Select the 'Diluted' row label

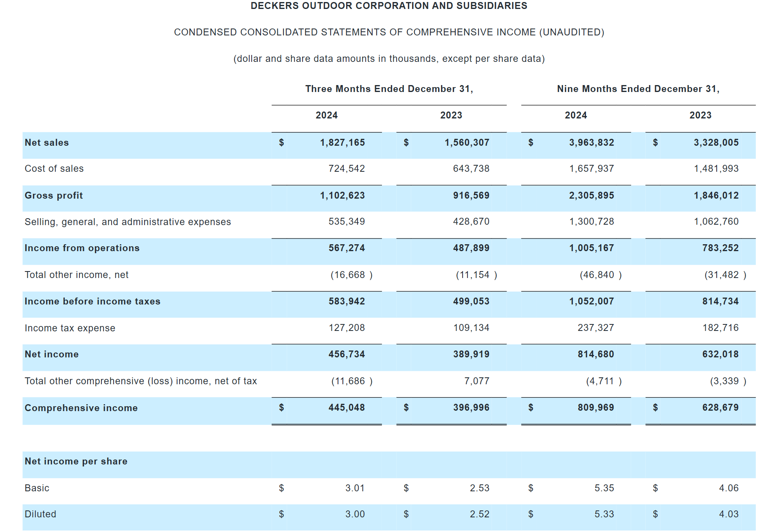40,514
